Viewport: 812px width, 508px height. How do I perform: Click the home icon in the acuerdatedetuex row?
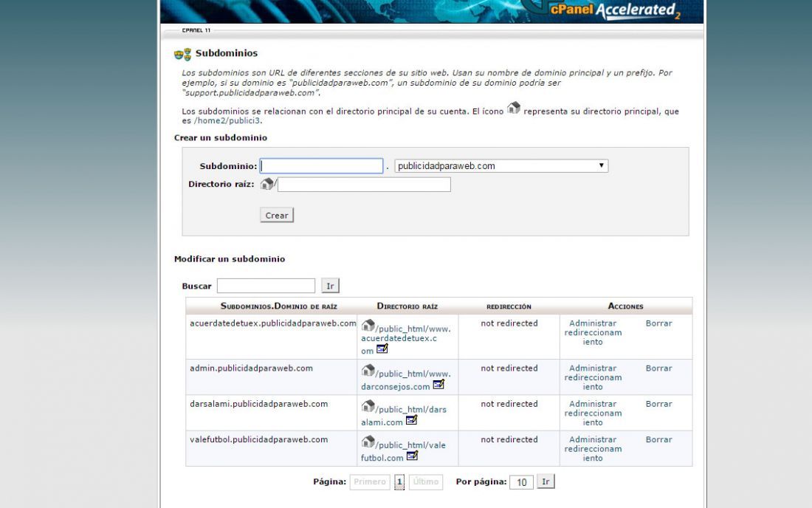click(x=368, y=325)
